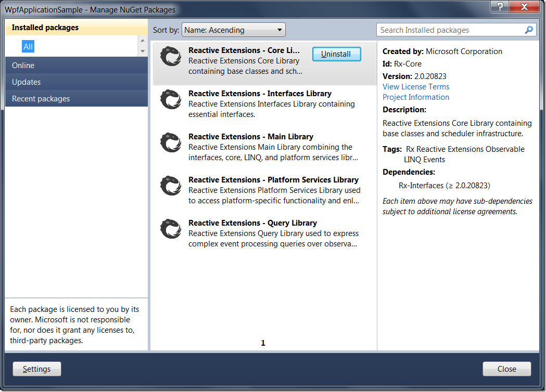Click the Rx-Core package icon

coord(171,56)
